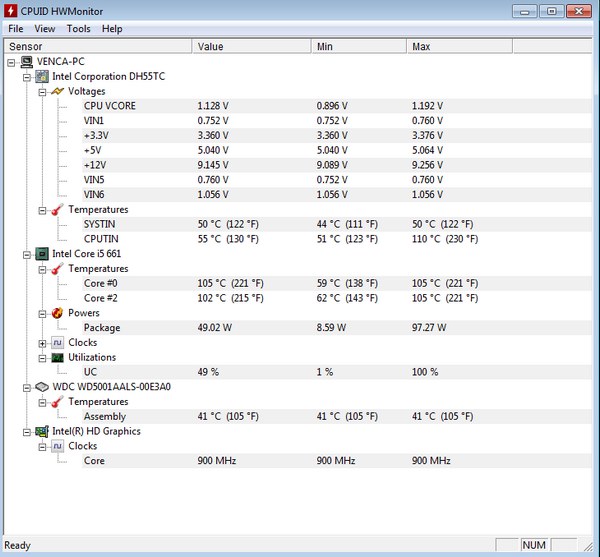Select the UC utilization row
This screenshot has height=557, width=600.
[337, 372]
